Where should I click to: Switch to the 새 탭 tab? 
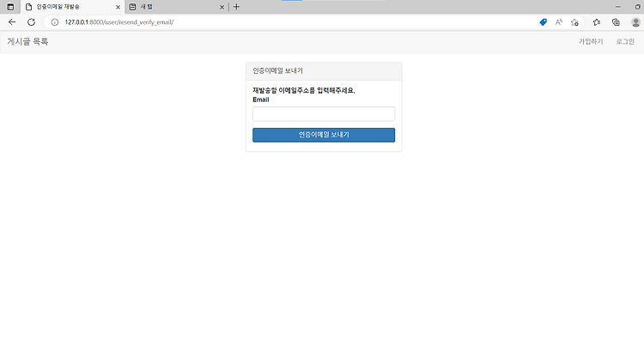point(177,7)
